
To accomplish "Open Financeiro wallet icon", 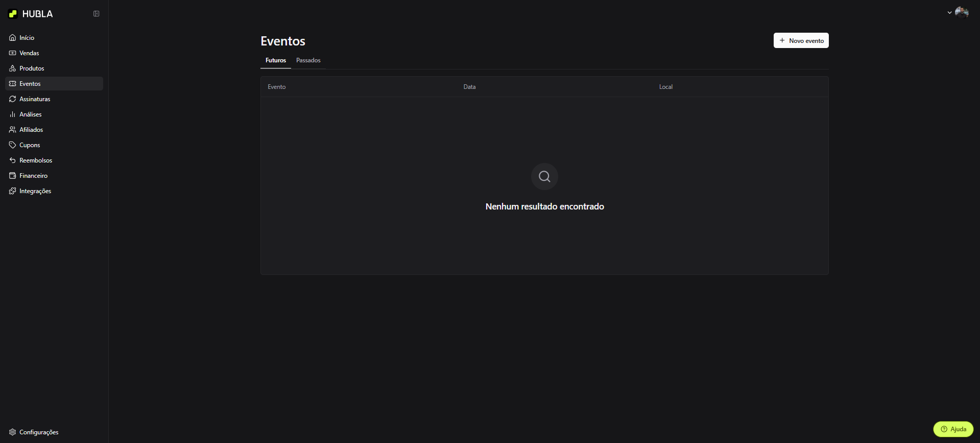I will (13, 176).
